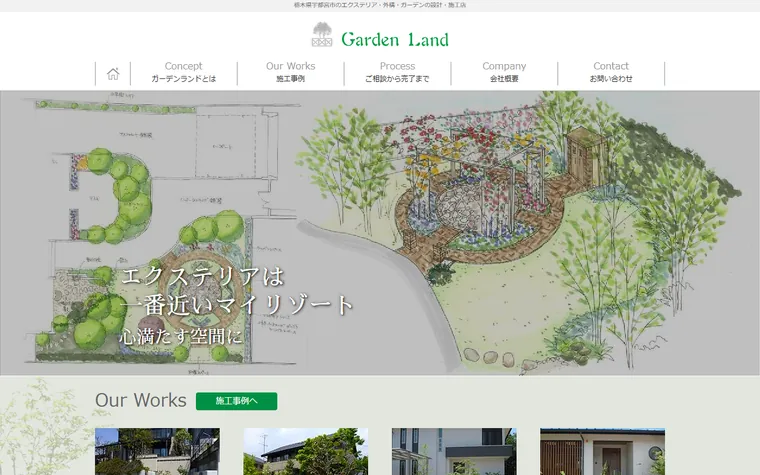Click the Garden Land title text
The image size is (760, 475).
[395, 39]
